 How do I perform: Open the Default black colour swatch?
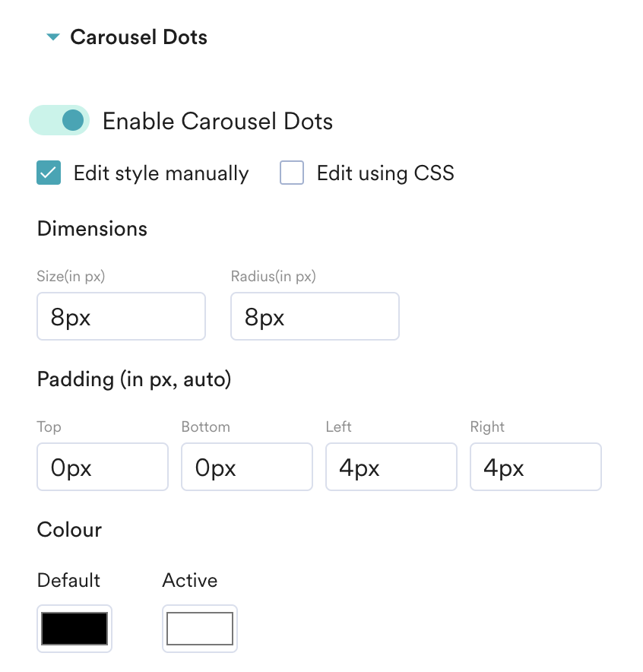74,629
